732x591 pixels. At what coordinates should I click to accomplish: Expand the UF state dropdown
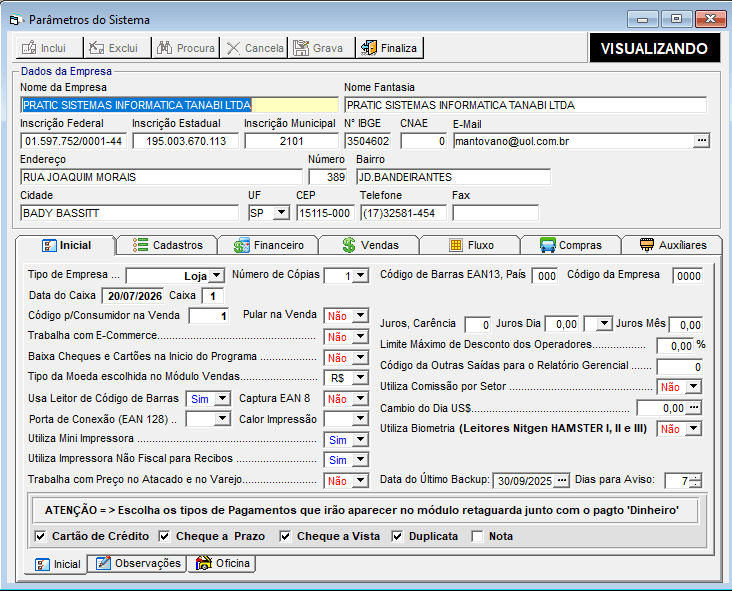pyautogui.click(x=281, y=213)
